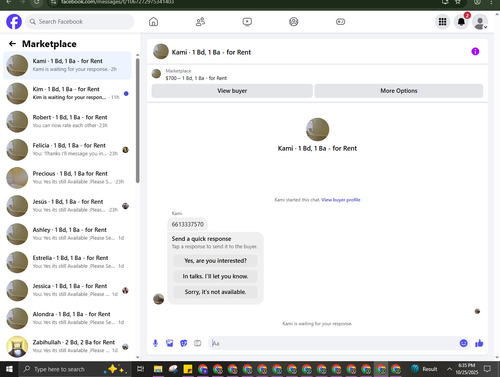The width and height of the screenshot is (500, 377).
Task: Open notifications bell
Action: 461,22
